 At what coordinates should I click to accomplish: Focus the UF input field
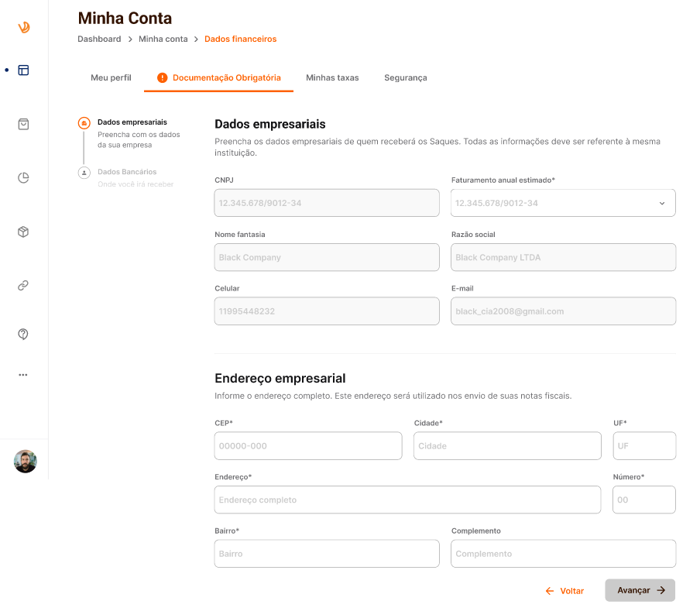[644, 446]
